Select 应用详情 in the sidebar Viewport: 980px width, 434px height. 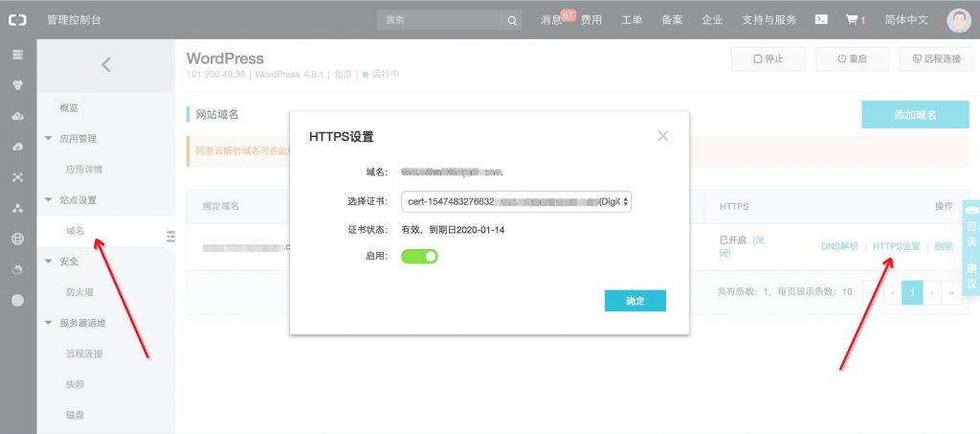84,170
